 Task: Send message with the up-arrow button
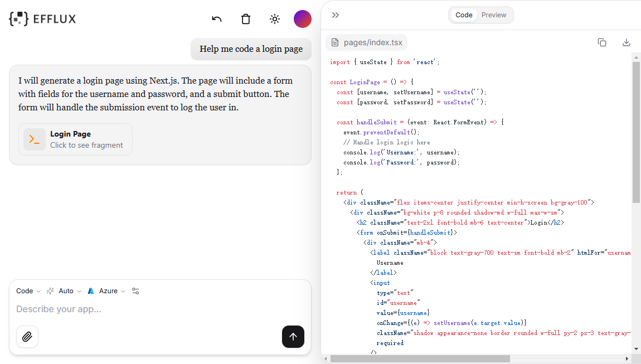pyautogui.click(x=293, y=337)
